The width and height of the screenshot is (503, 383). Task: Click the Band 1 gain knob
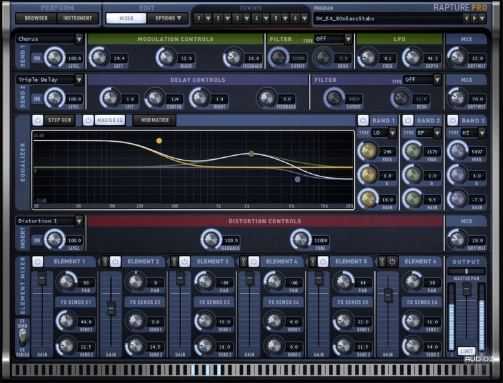368,199
